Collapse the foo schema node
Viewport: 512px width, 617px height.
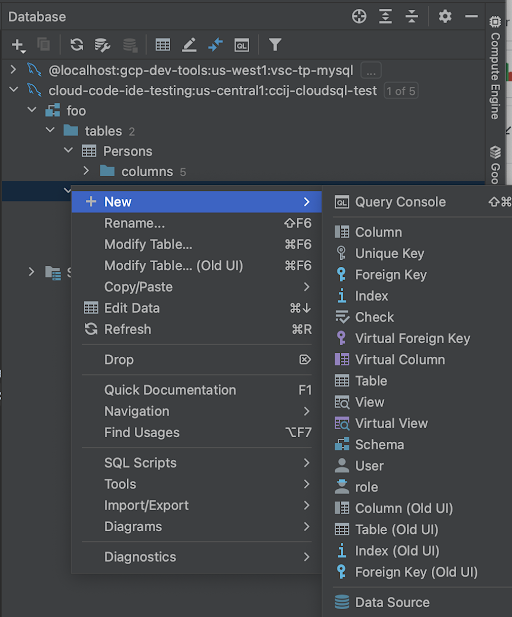[32, 110]
